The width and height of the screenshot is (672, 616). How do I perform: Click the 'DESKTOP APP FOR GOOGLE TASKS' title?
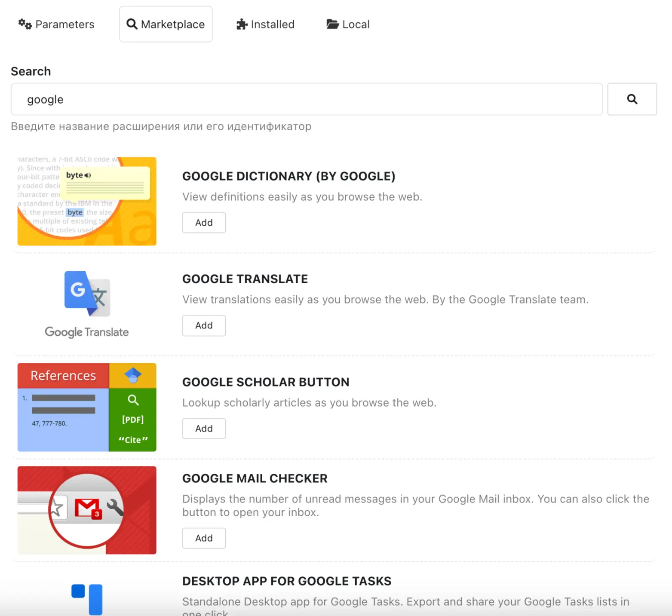pos(287,581)
